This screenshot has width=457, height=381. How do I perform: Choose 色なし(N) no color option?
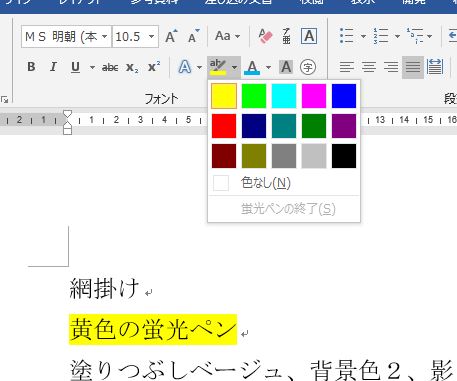pyautogui.click(x=284, y=183)
